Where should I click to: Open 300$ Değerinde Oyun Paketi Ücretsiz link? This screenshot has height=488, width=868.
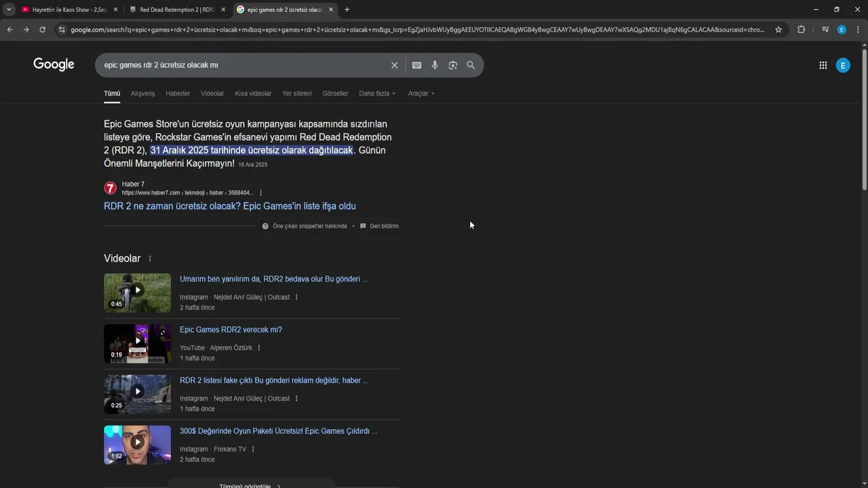pos(279,431)
